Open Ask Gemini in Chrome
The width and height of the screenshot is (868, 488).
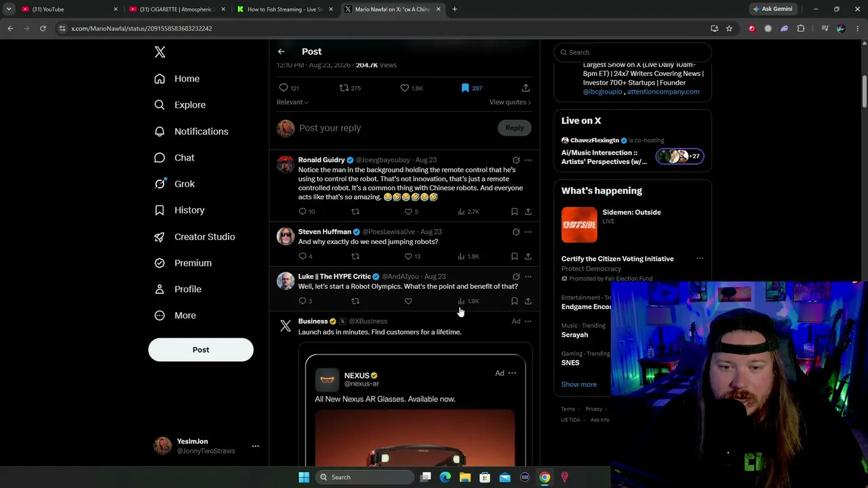pyautogui.click(x=772, y=9)
